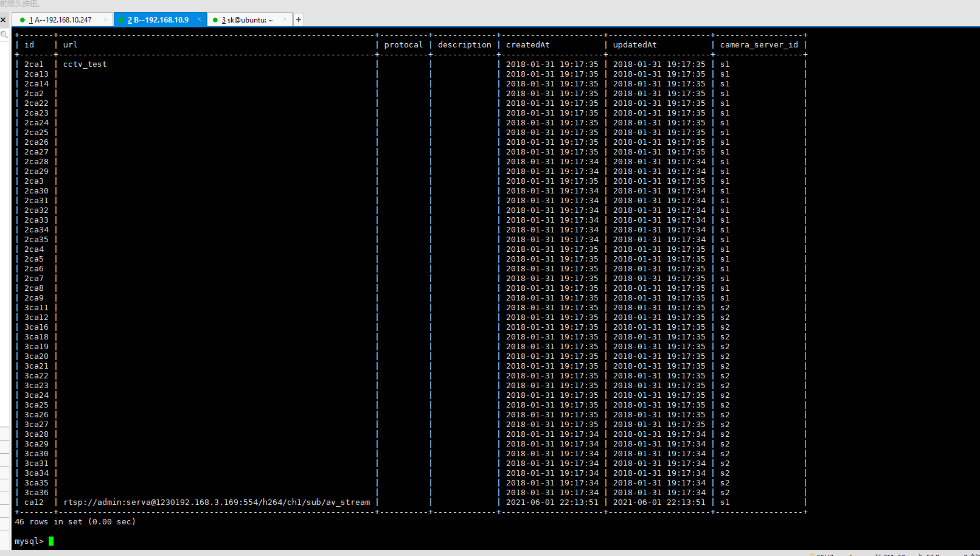Click the 'description' column header
Viewport: 980px width, 556px height.
(x=465, y=44)
